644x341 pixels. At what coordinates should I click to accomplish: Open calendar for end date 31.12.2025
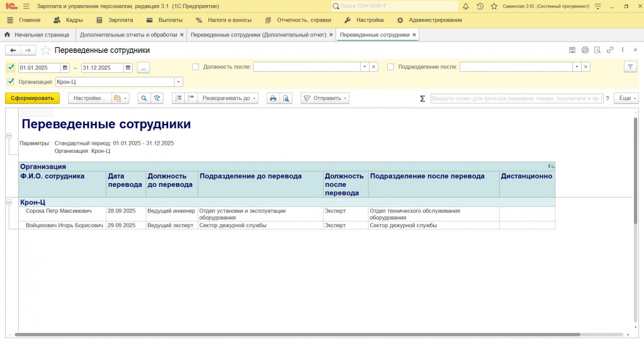coord(128,68)
